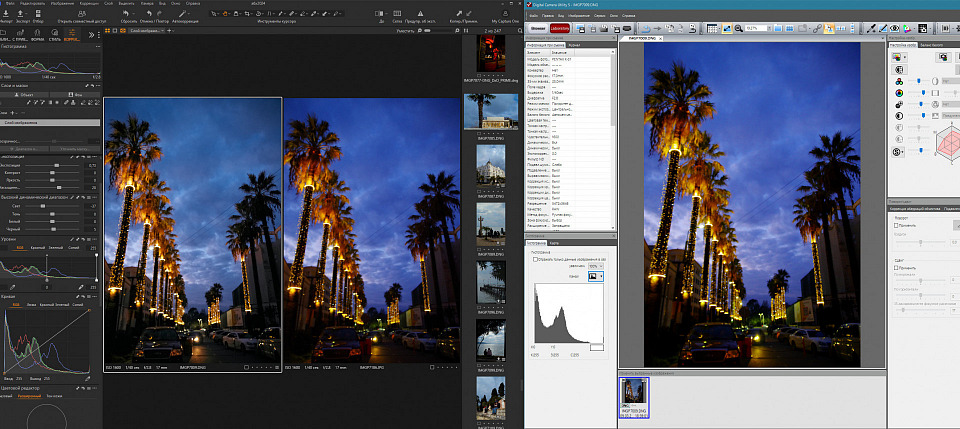Click the RGB circles saturation icon
The width and height of the screenshot is (960, 429).
[x=899, y=81]
